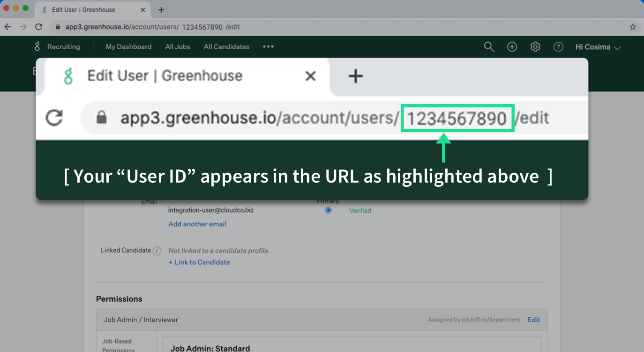The width and height of the screenshot is (644, 352).
Task: Click the Greenhouse logo in the navigation bar
Action: point(37,46)
